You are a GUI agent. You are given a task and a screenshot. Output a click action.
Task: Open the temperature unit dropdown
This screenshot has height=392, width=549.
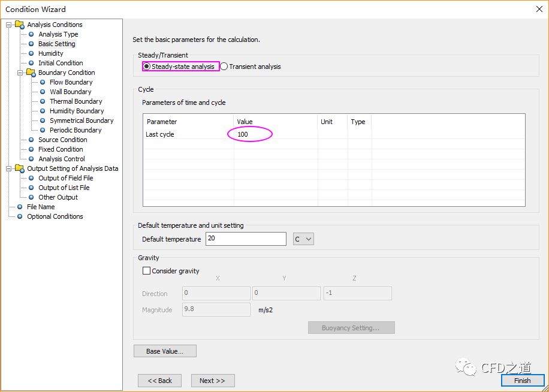[304, 239]
